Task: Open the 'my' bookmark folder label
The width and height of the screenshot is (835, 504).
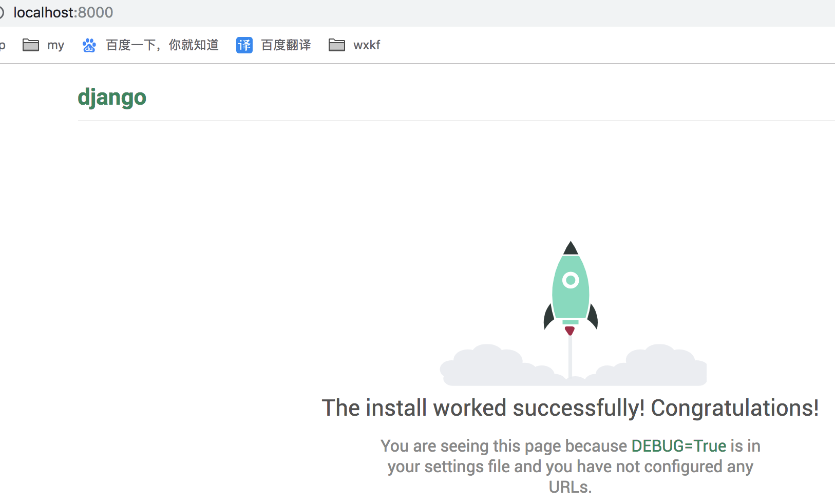Action: (x=55, y=46)
